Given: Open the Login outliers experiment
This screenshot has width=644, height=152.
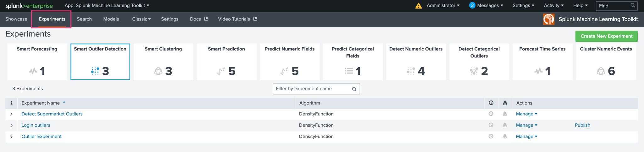Looking at the screenshot, I should coord(36,125).
